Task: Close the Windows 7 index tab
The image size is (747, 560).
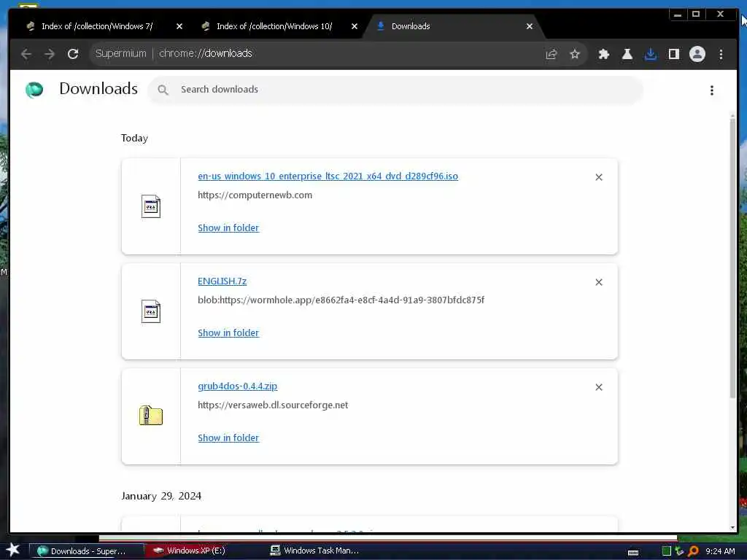Action: point(179,26)
